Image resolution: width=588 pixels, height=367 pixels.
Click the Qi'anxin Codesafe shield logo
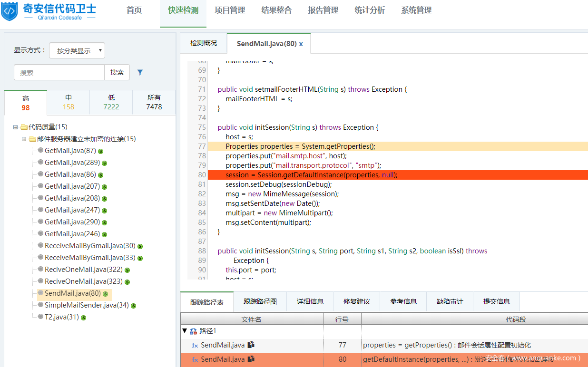10,11
